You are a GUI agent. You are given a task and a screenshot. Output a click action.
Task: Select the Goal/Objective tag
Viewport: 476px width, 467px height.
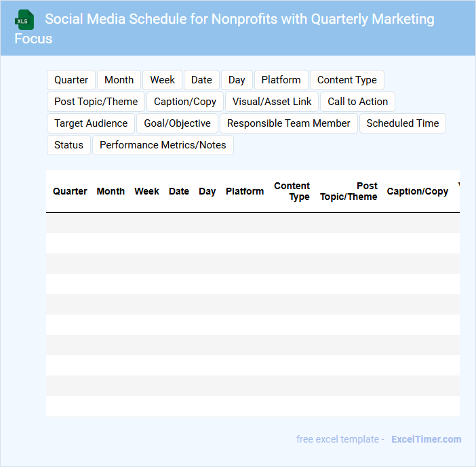(x=177, y=123)
